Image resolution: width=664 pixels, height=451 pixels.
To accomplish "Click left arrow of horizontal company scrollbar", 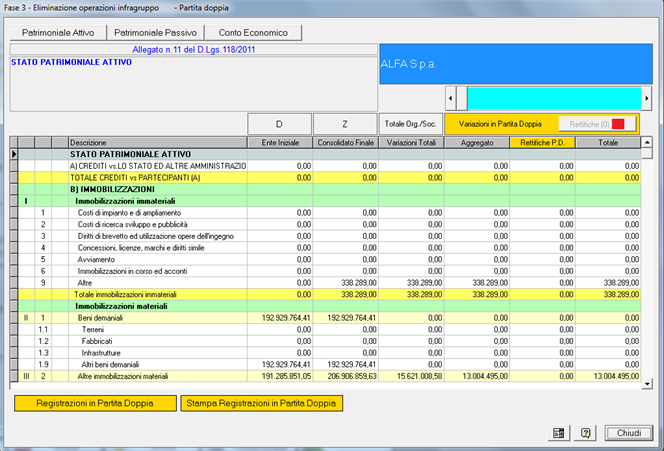I will click(452, 98).
